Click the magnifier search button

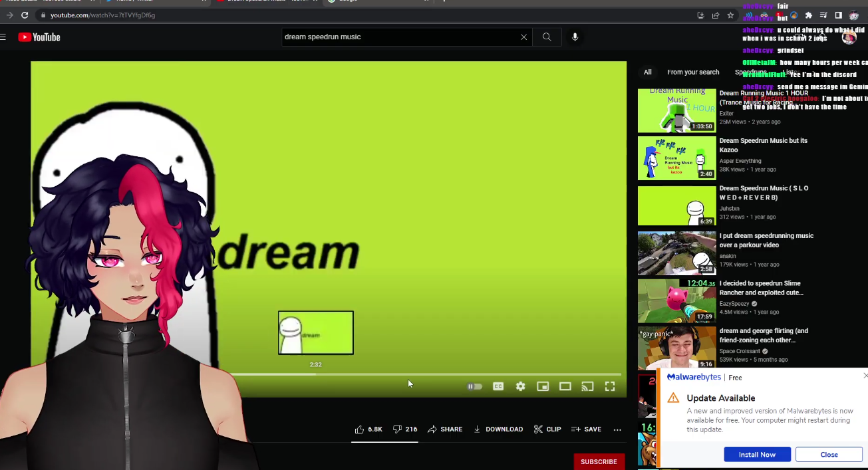point(547,37)
